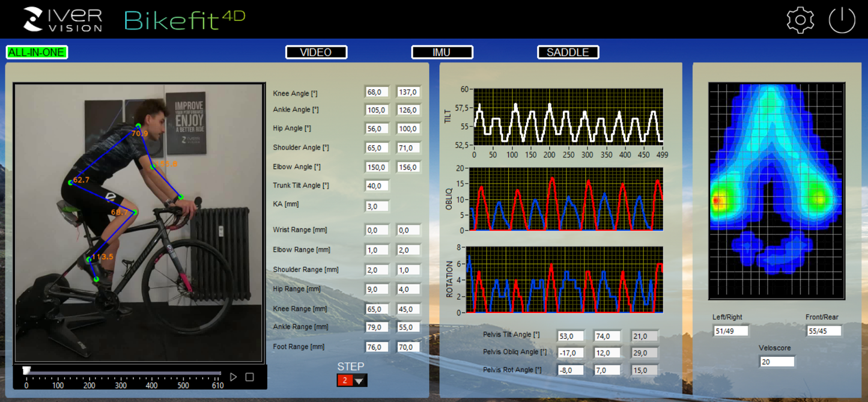Viewport: 868px width, 402px height.
Task: Edit the Veloscore value field
Action: [x=777, y=361]
